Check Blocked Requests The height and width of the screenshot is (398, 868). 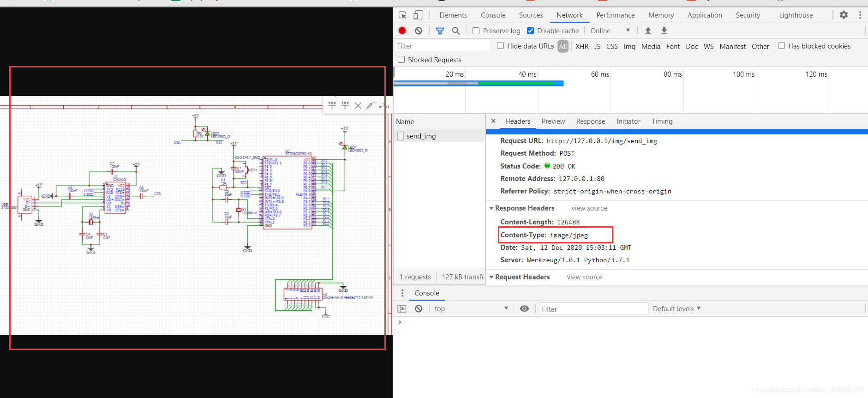coord(401,60)
